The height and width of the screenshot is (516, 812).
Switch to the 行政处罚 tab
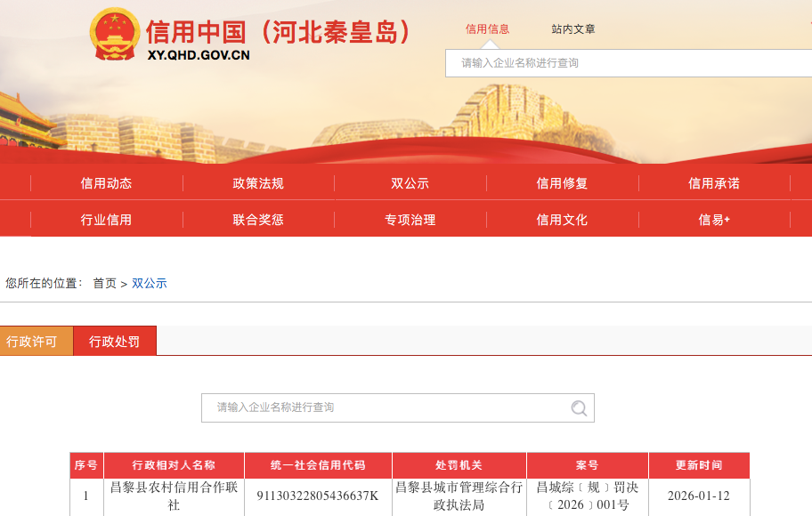click(114, 342)
